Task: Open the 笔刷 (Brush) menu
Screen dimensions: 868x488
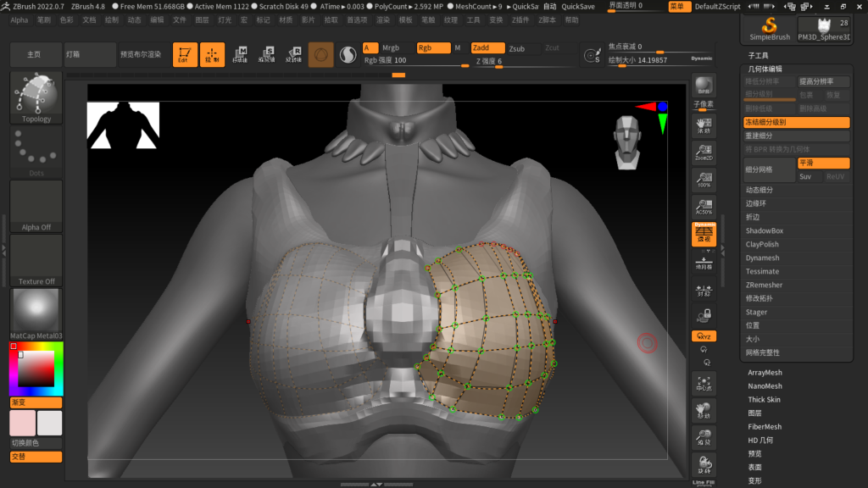Action: pos(44,20)
